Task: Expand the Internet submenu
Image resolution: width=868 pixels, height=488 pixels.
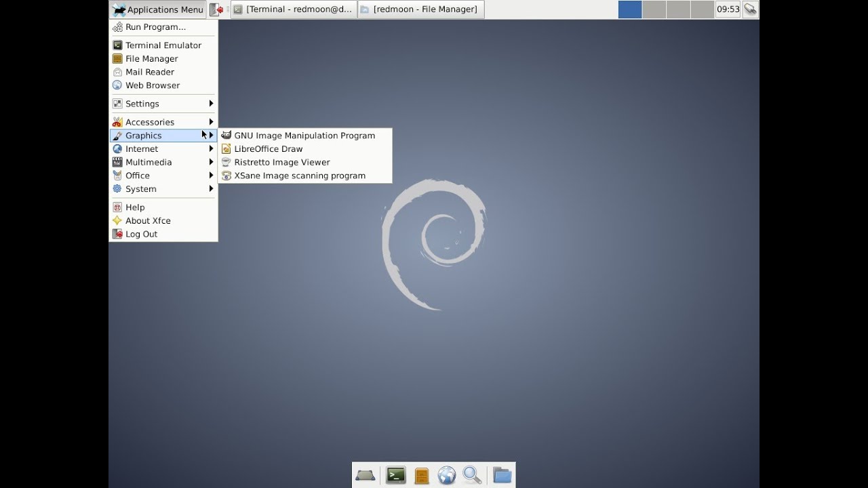Action: point(163,149)
